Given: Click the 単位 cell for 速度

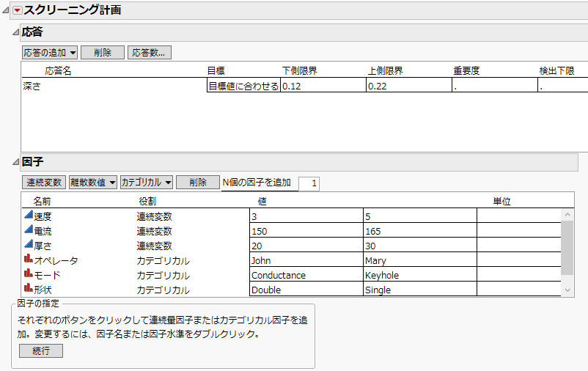Looking at the screenshot, I should (x=519, y=216).
